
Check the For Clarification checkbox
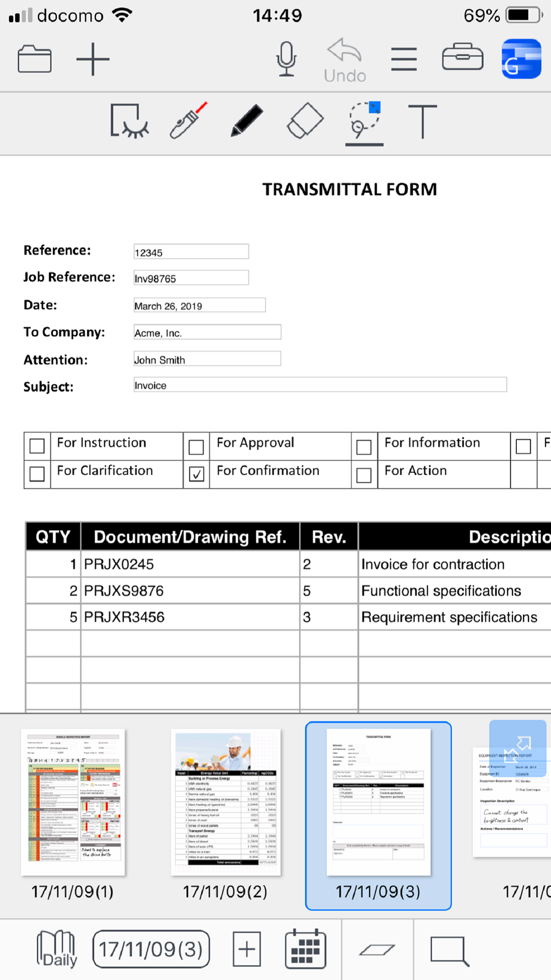pyautogui.click(x=37, y=474)
